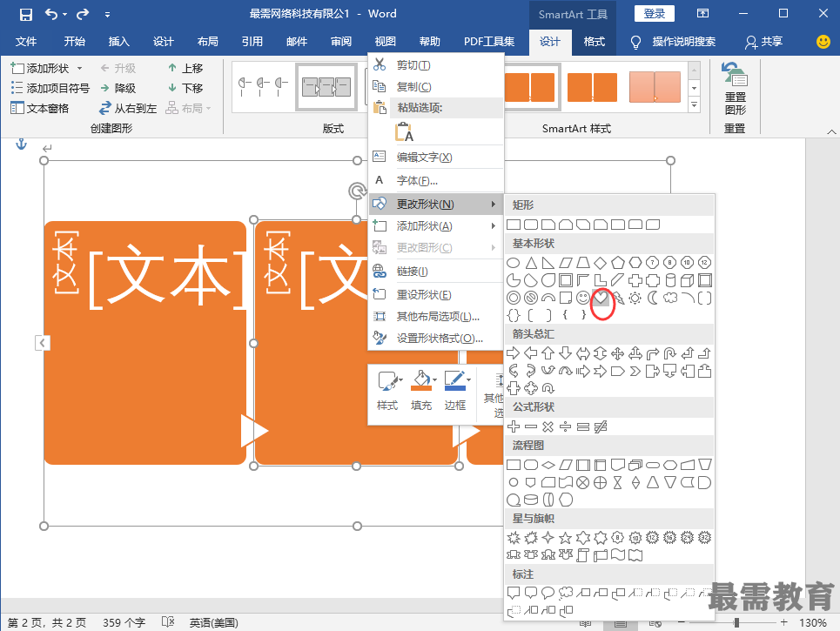
Task: Pick the cube shape in basic shapes
Action: point(688,280)
